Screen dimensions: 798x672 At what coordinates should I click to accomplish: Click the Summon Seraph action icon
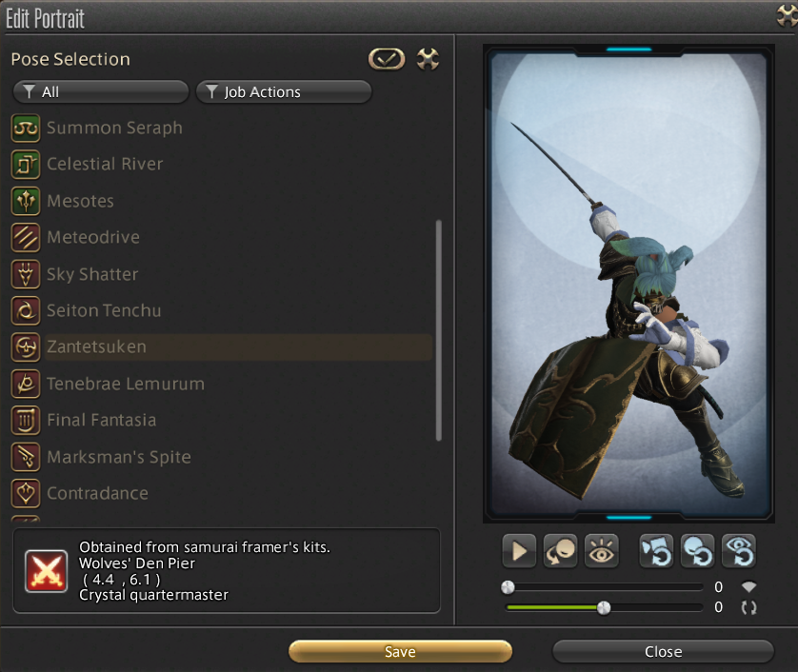(26, 128)
